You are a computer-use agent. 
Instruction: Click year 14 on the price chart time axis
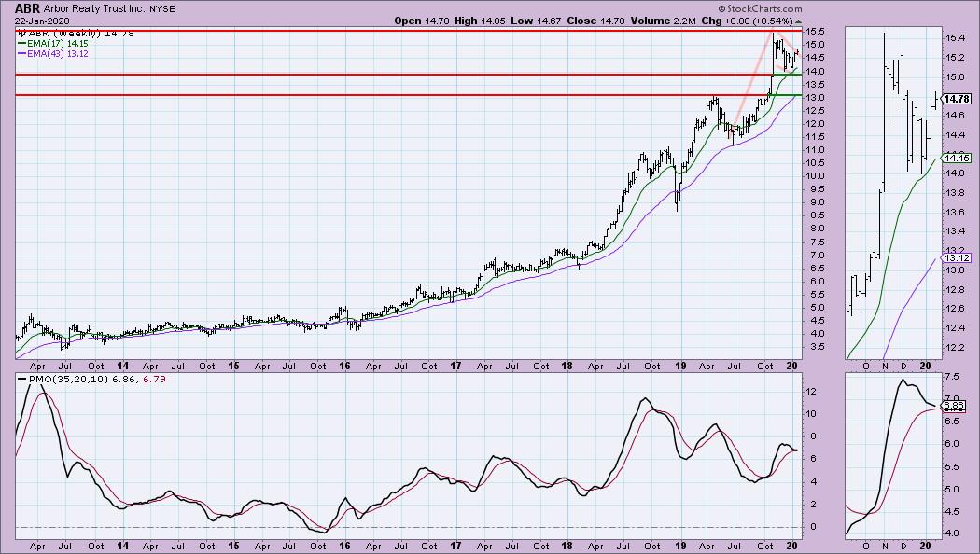(x=122, y=366)
